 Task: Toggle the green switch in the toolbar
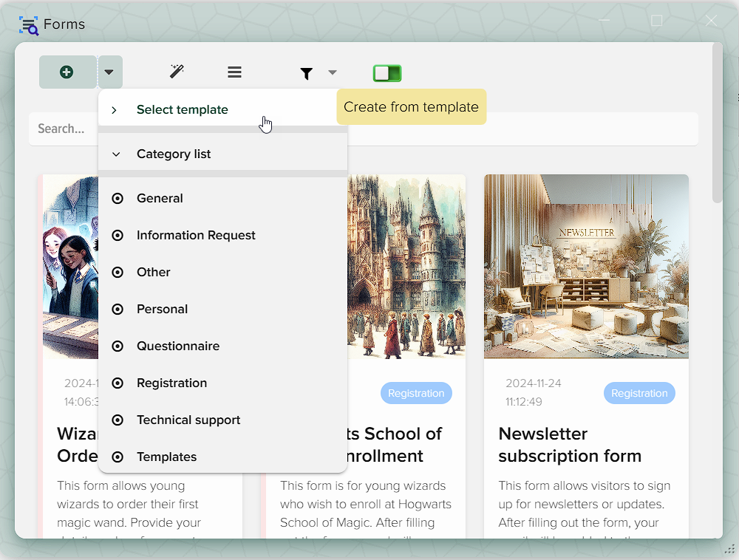point(387,73)
